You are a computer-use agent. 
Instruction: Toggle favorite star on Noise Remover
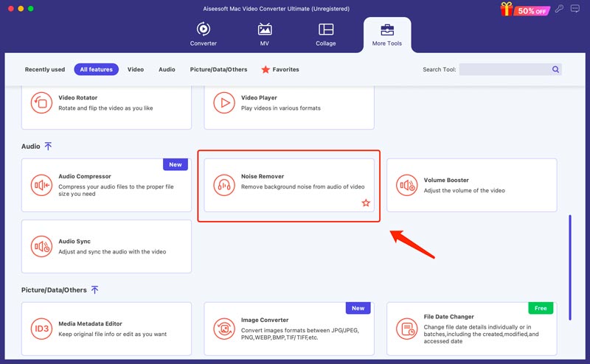(x=366, y=203)
